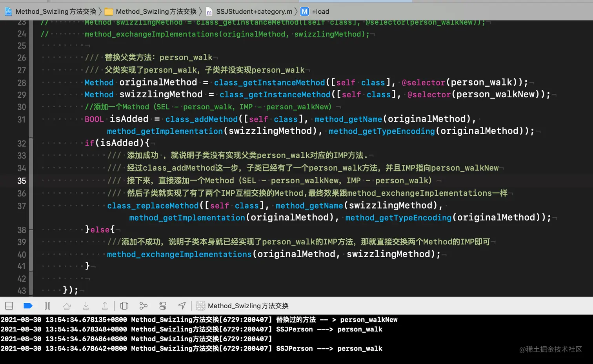
Task: Click 'originalMethod' declaration on line 28
Action: pyautogui.click(x=158, y=82)
